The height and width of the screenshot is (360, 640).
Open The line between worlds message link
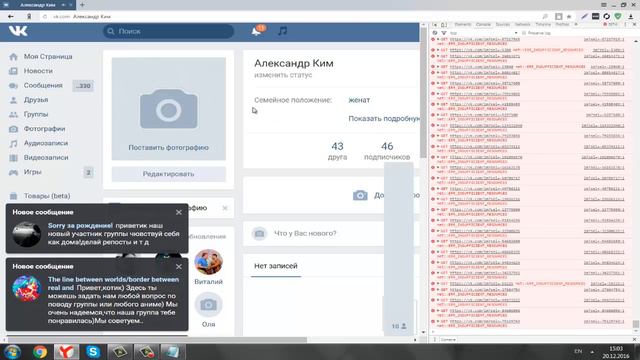113,284
